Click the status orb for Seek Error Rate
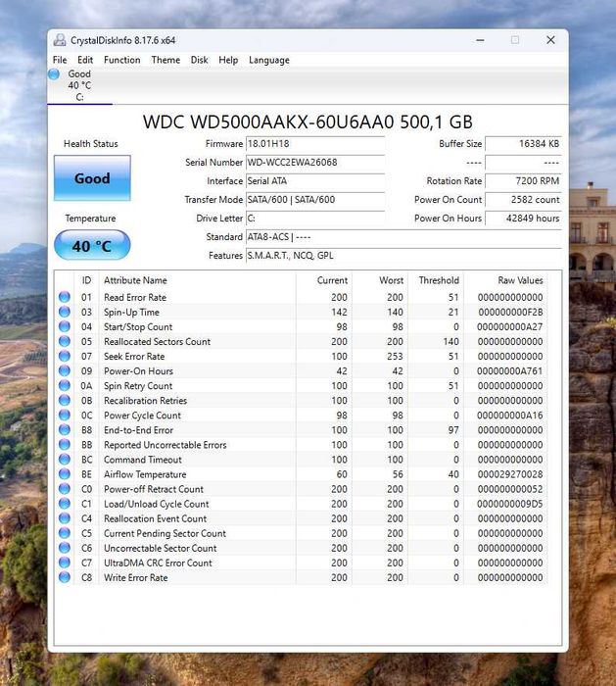 [65, 356]
